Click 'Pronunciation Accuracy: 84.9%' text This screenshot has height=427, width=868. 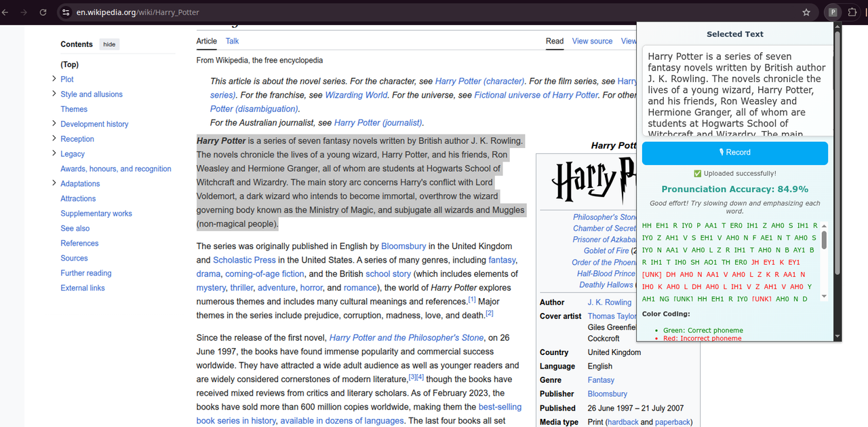point(735,189)
